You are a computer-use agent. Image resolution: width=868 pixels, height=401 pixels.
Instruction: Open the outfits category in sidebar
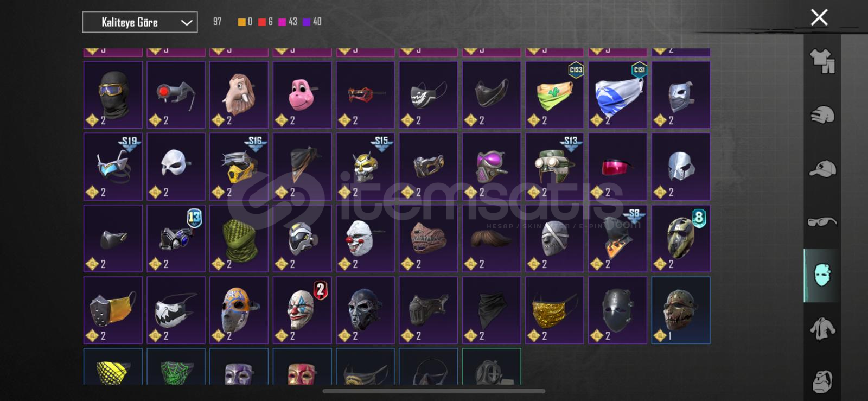coord(822,61)
